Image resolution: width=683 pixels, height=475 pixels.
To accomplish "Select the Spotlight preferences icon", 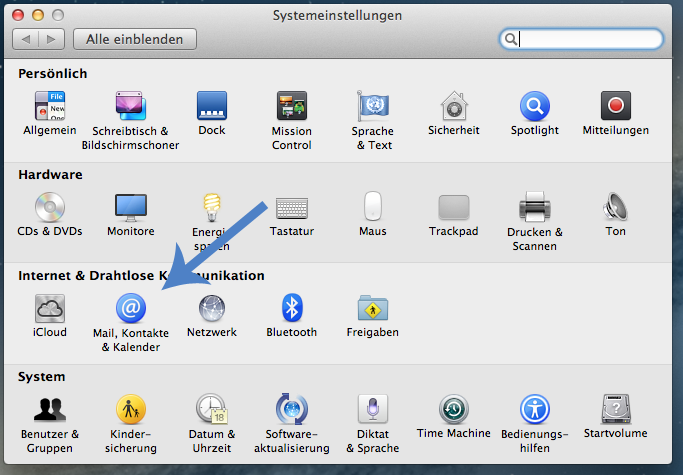I will pos(534,107).
